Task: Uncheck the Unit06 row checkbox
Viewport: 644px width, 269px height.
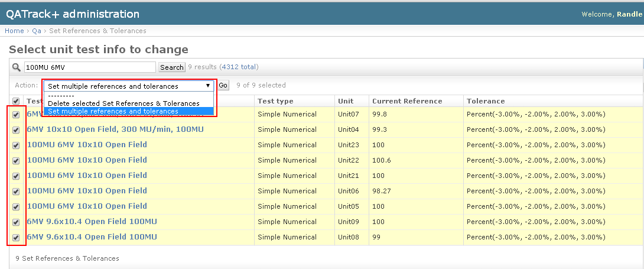Action: coord(16,192)
